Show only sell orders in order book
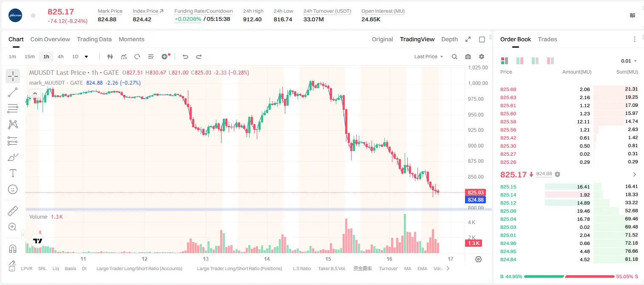Image resolution: width=644 pixels, height=285 pixels. tap(550, 61)
